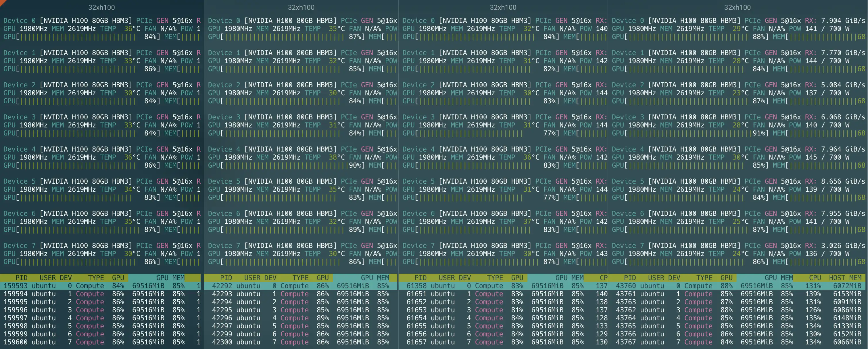
Task: Click RX rate 7.964 GiB/s for Device 4
Action: (843, 149)
